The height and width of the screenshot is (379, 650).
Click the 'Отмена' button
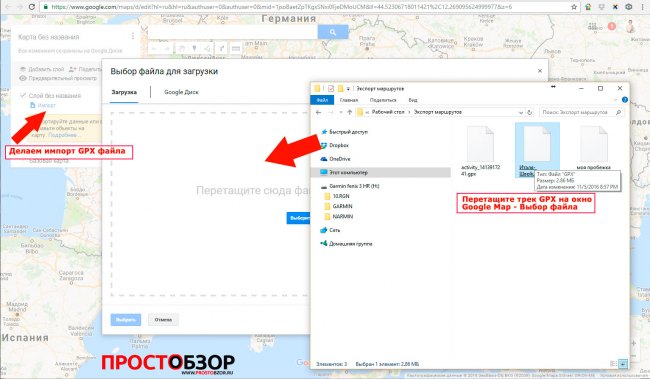click(163, 320)
